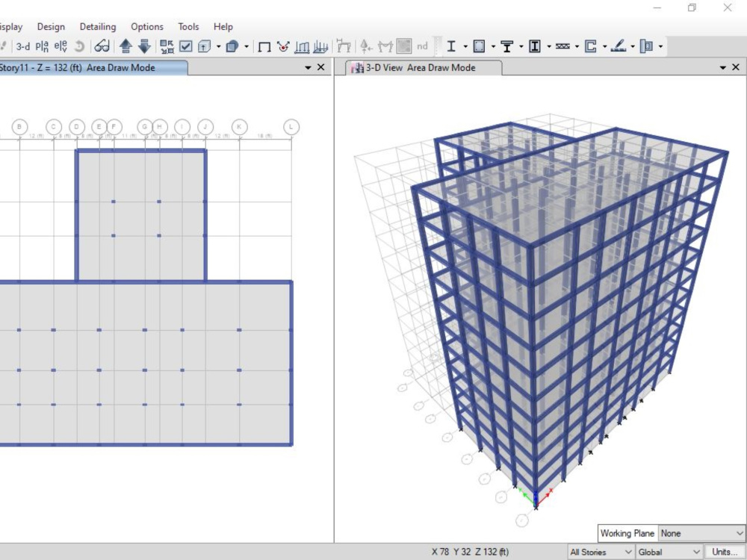Screen dimensions: 747x560
Task: Select the composite beam design icon
Action: [x=507, y=46]
